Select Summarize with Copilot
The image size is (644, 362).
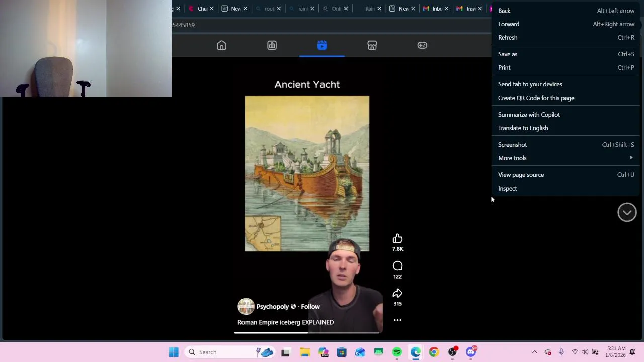coord(565,114)
